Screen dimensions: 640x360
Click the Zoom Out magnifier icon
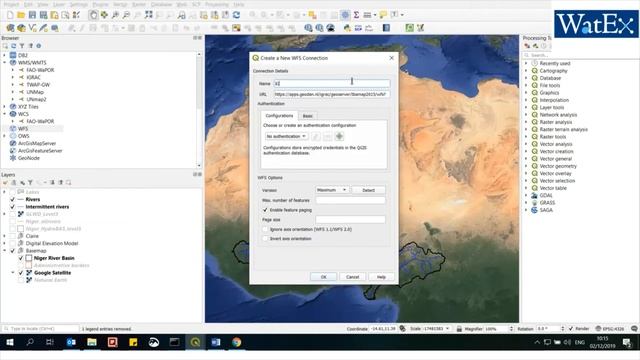[127, 15]
